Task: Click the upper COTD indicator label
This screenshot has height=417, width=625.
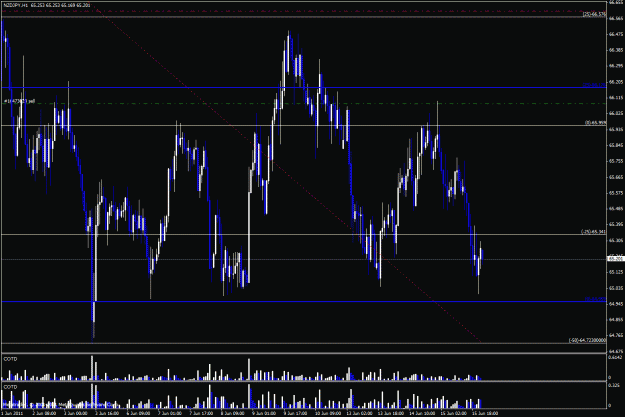Action: tap(10, 359)
